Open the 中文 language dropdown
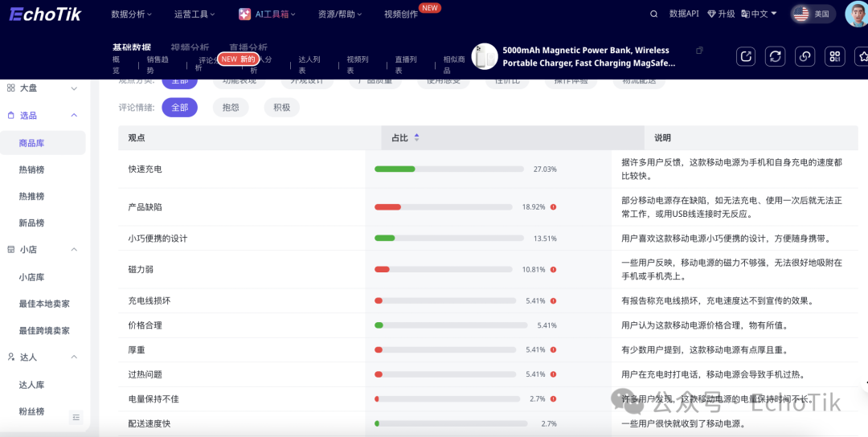 (x=759, y=14)
